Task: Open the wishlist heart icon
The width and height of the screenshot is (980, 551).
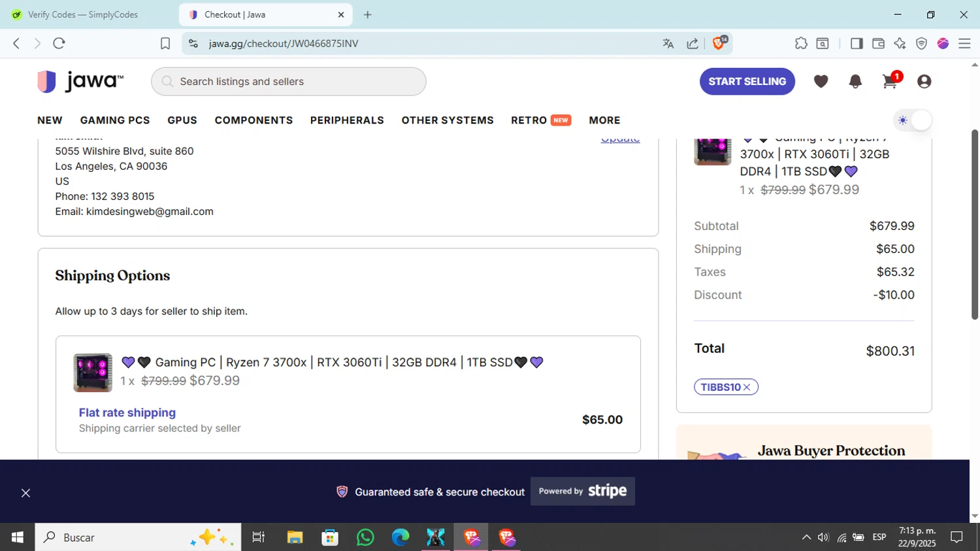Action: click(821, 81)
